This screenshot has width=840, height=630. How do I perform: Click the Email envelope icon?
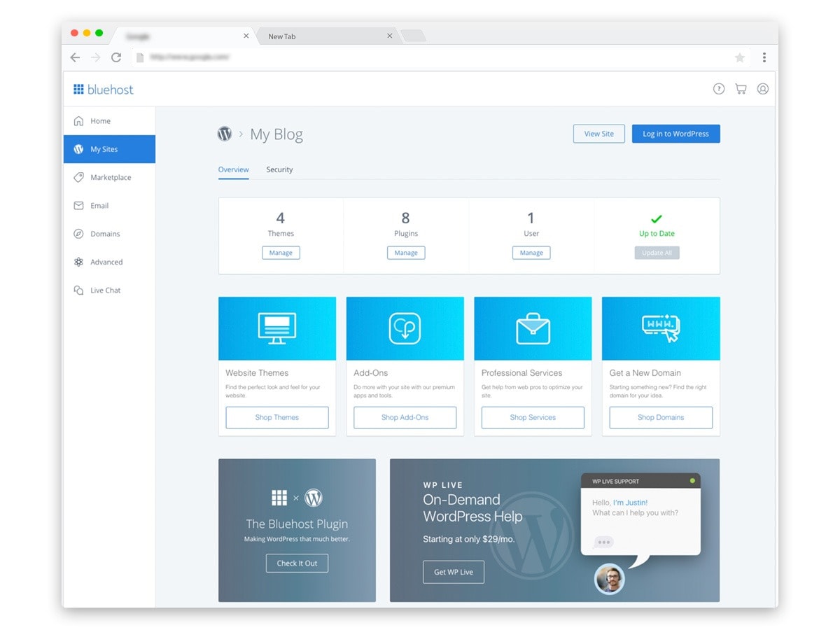click(78, 206)
